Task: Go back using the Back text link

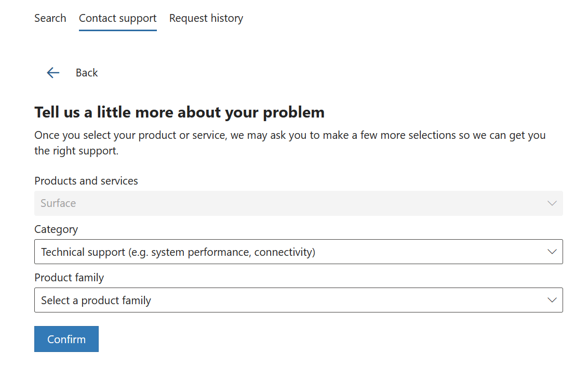Action: pyautogui.click(x=87, y=73)
